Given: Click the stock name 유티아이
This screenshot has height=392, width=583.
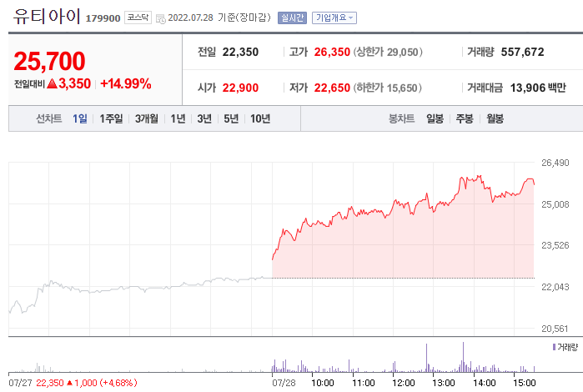Looking at the screenshot, I should [x=47, y=17].
